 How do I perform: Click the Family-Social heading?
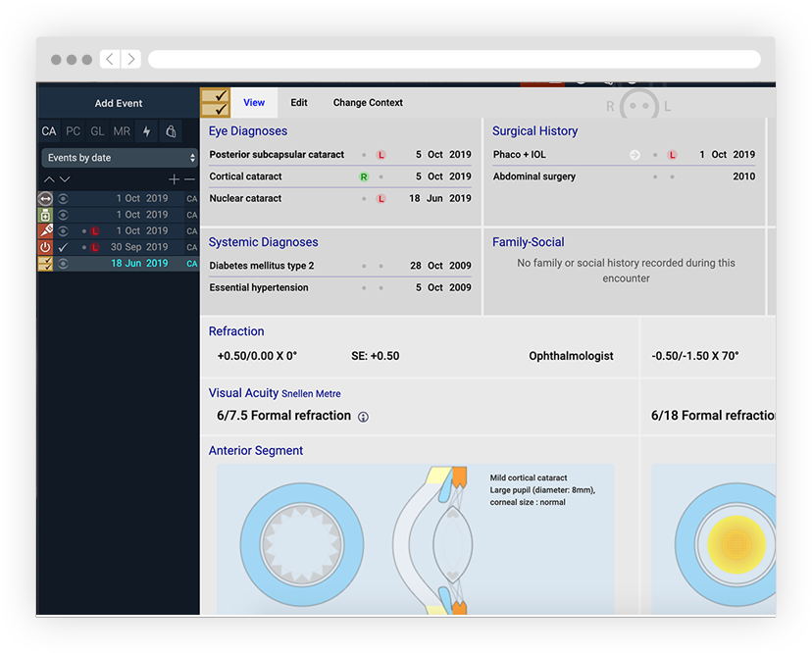[528, 242]
